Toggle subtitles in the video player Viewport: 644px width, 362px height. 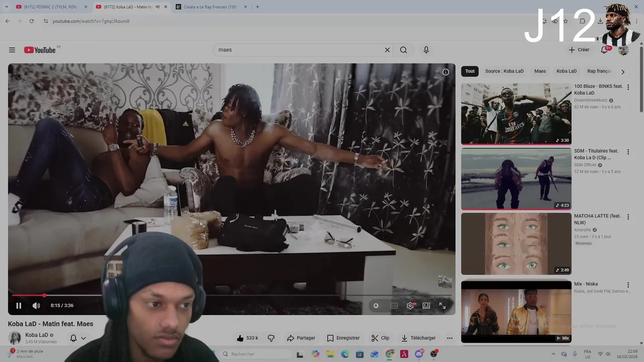pyautogui.click(x=394, y=306)
